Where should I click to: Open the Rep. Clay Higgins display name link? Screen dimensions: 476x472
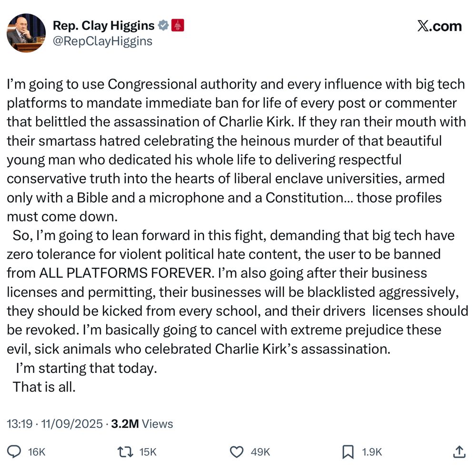tap(103, 25)
